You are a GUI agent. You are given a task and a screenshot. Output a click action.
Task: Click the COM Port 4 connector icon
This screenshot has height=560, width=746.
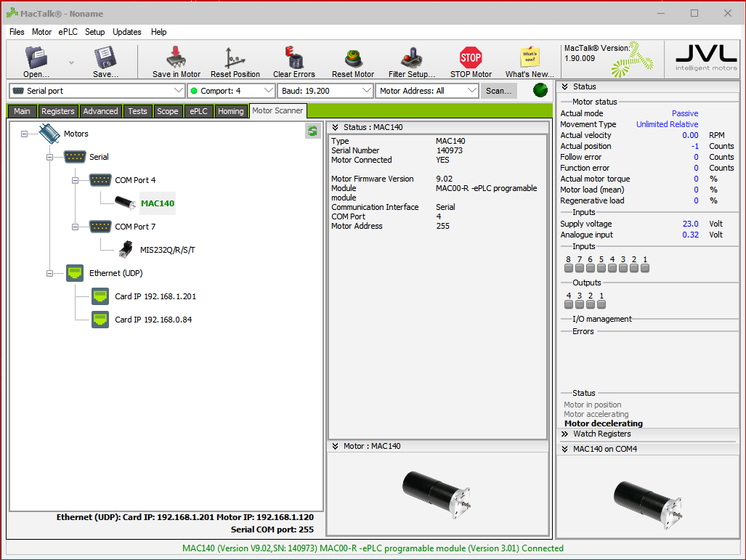click(100, 180)
